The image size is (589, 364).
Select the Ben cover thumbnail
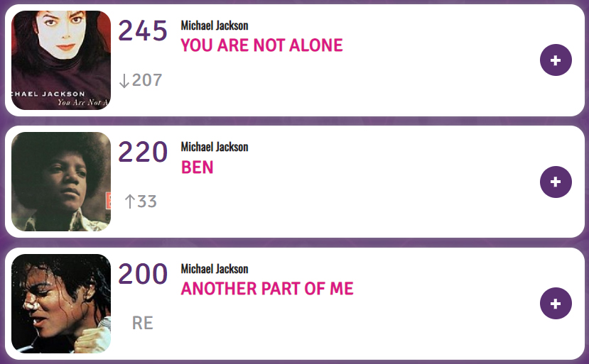[x=61, y=182]
